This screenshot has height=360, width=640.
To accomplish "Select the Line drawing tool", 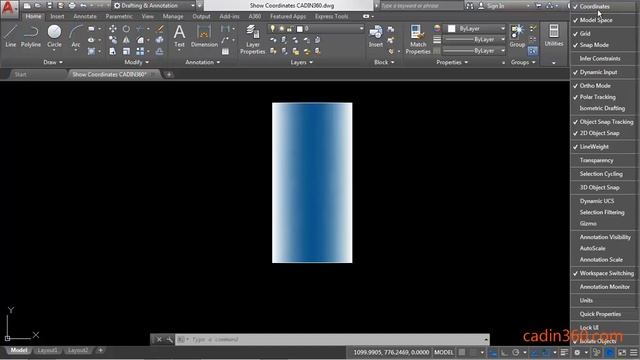I will click(11, 36).
